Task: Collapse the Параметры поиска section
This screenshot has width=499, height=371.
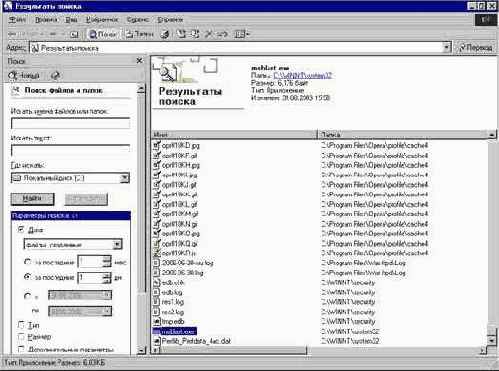Action: pyautogui.click(x=70, y=216)
